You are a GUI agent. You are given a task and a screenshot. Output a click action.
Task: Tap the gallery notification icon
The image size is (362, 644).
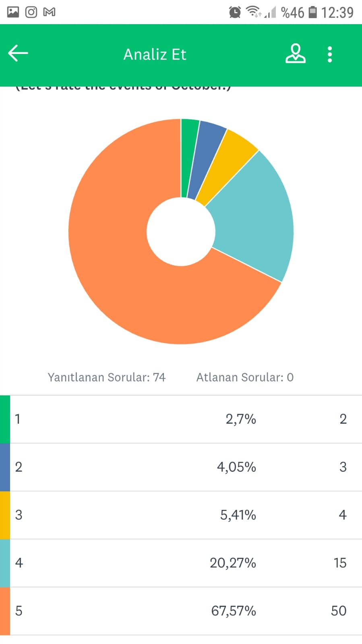12,12
